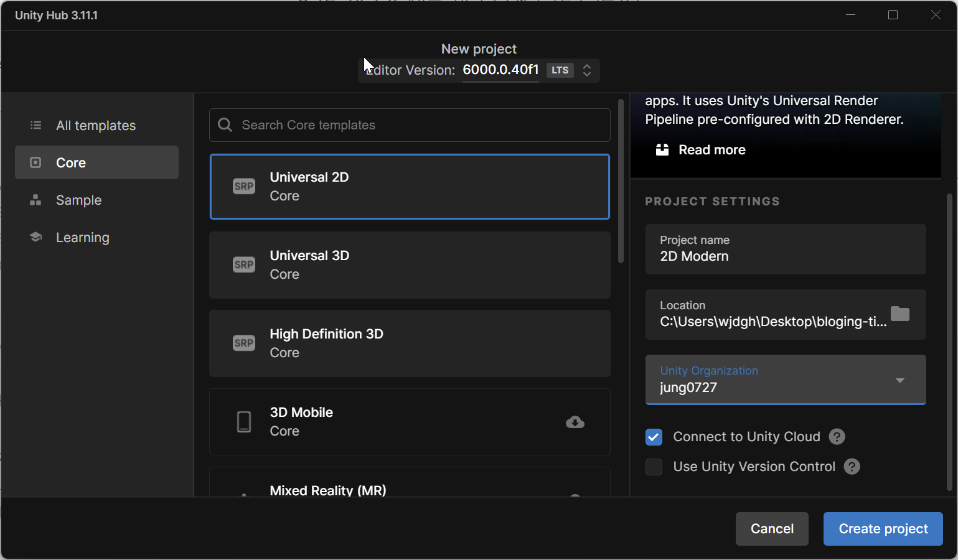Choose the Universal 2D template
958x560 pixels.
pos(410,187)
